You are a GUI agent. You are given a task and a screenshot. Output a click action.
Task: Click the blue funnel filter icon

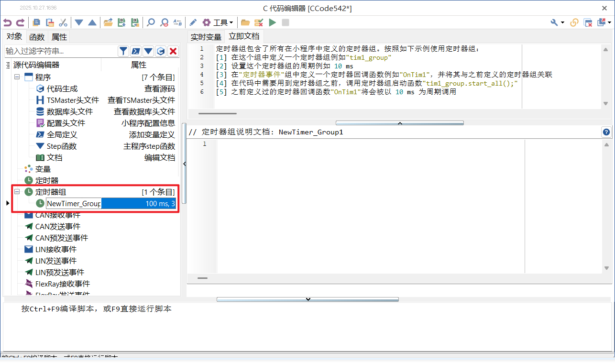click(123, 51)
